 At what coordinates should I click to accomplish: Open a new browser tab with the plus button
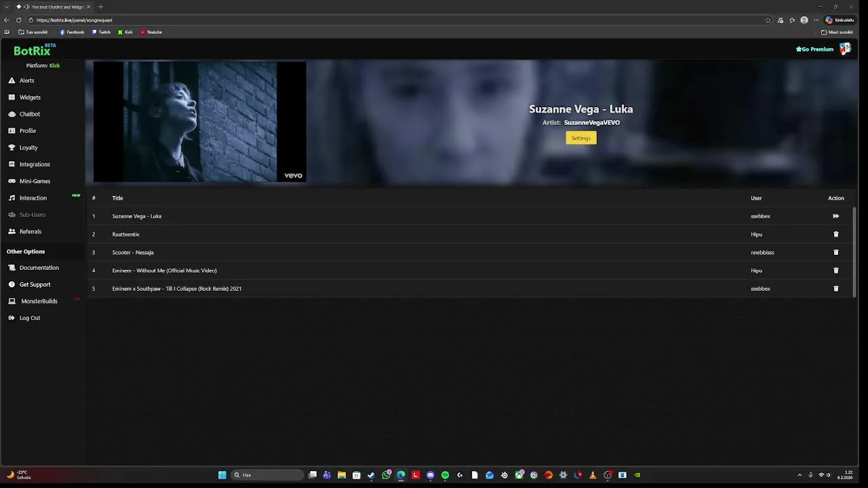coord(100,7)
